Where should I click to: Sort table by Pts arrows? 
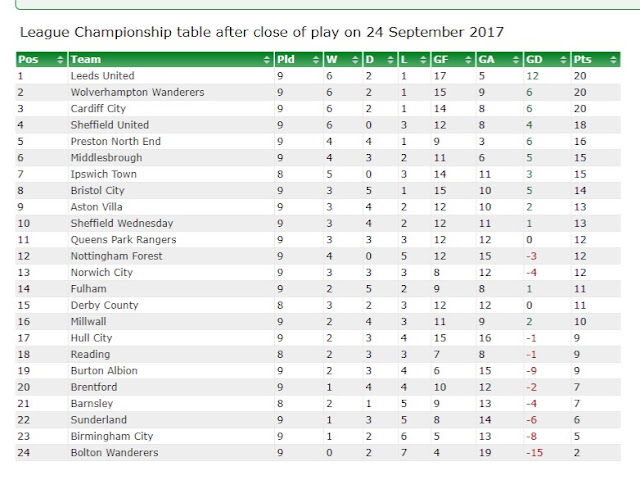pyautogui.click(x=613, y=60)
